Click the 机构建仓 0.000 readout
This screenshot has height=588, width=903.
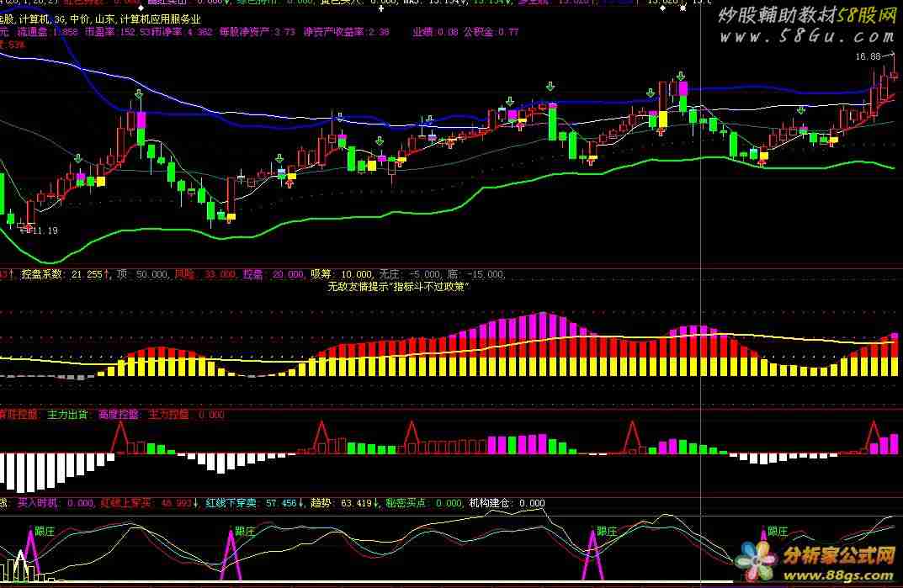507,503
